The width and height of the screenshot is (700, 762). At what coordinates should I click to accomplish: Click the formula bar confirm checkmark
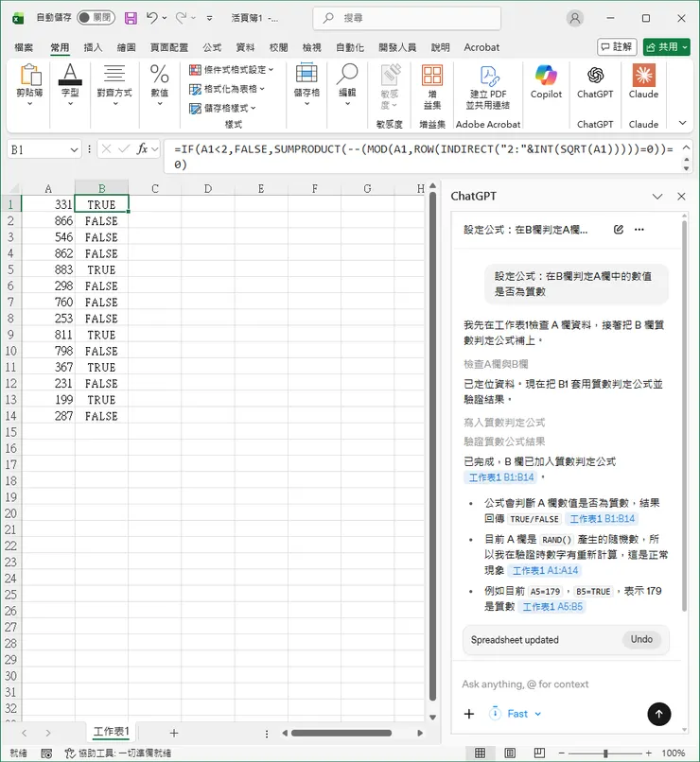(x=124, y=149)
